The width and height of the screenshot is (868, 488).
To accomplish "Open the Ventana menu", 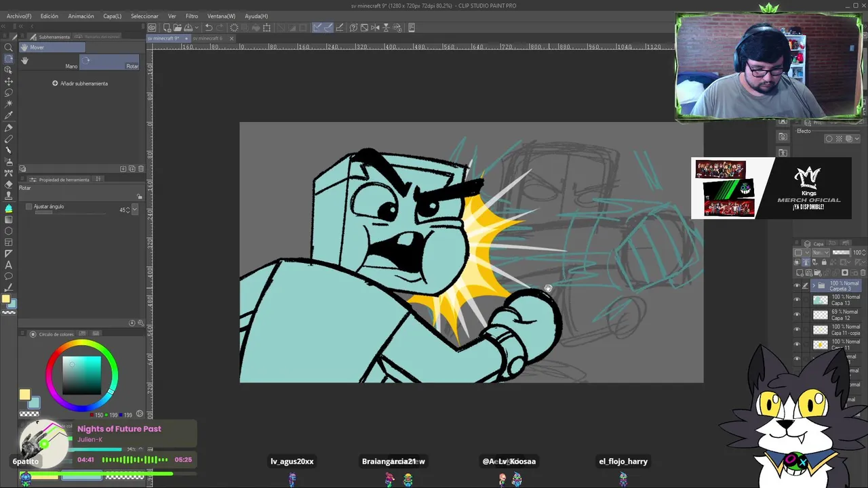I will click(x=221, y=16).
